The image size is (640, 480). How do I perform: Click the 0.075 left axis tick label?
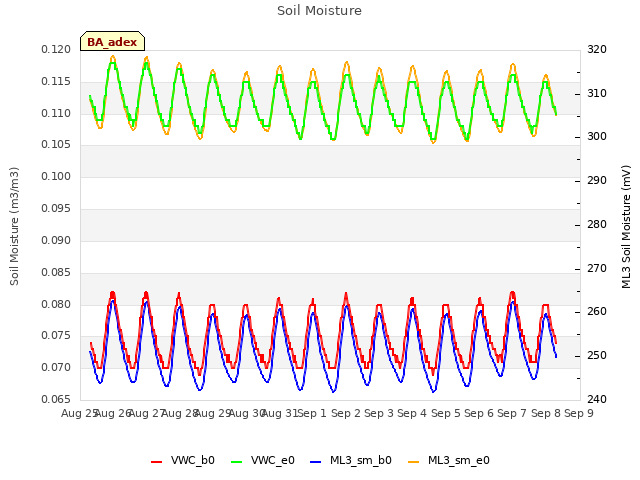tap(56, 336)
